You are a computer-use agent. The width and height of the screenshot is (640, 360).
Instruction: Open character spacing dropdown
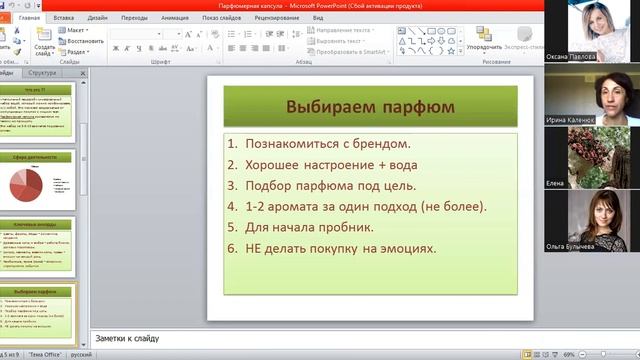point(175,49)
